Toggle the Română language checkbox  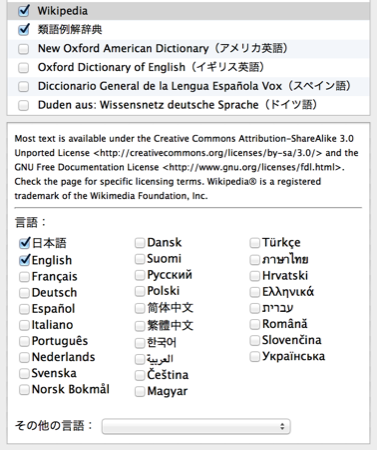(255, 324)
